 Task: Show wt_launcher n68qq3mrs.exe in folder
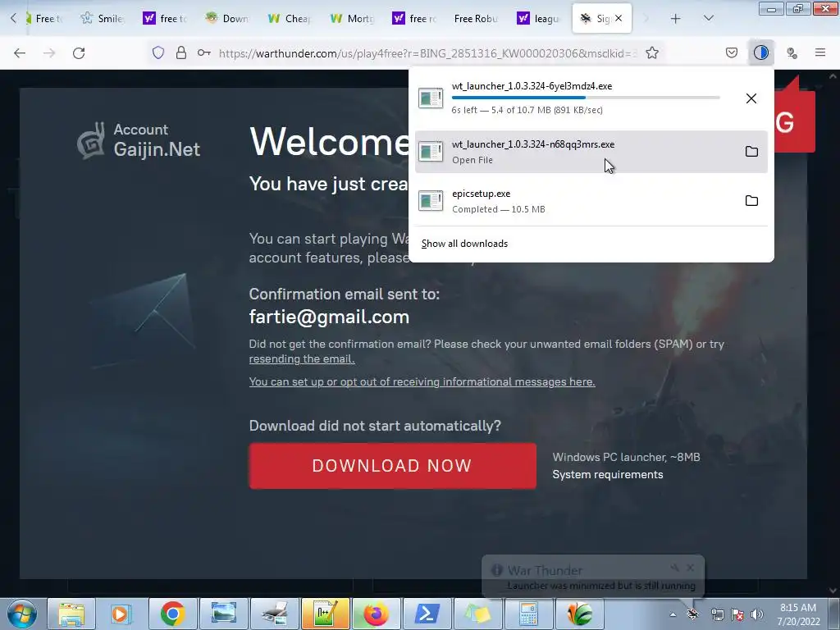pyautogui.click(x=751, y=152)
